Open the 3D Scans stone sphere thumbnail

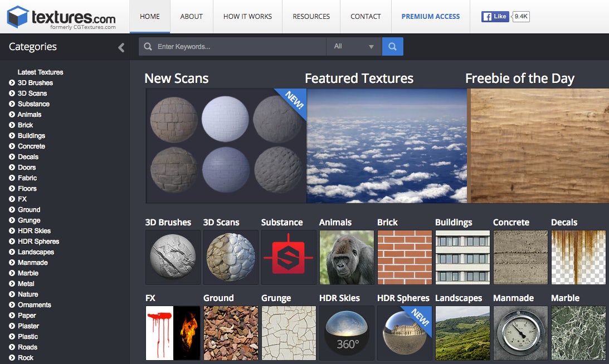[231, 257]
